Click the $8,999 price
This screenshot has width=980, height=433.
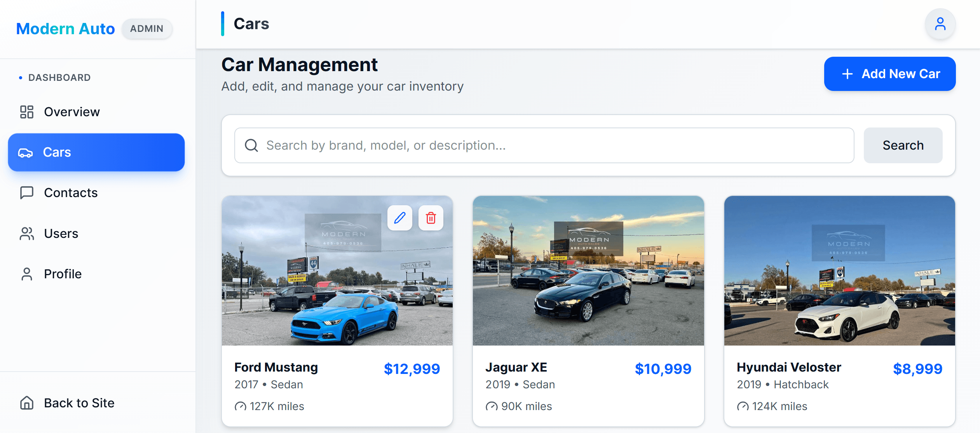[x=918, y=369]
